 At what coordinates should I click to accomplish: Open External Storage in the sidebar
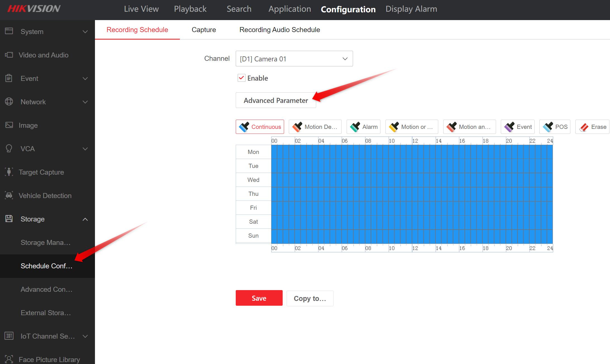[x=47, y=313]
